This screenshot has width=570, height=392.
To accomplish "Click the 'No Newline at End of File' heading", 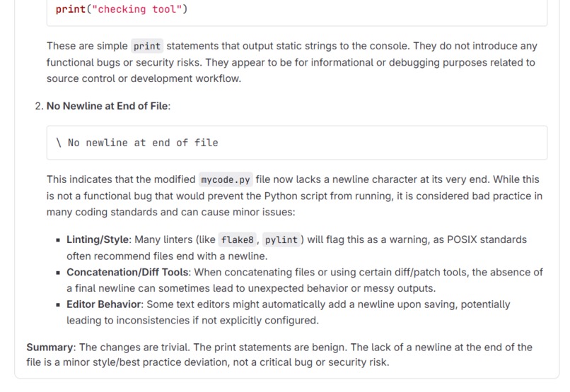I will (107, 106).
